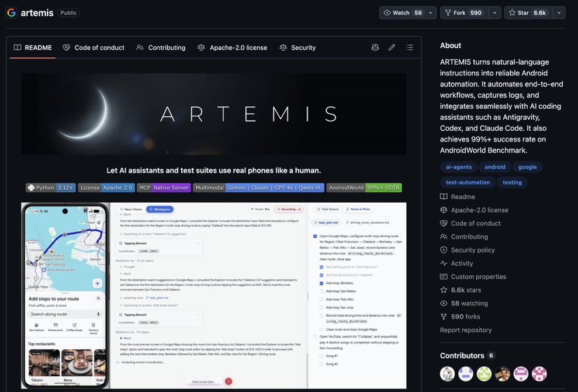Switch to the README tab
Image resolution: width=578 pixels, height=392 pixels.
pos(33,47)
